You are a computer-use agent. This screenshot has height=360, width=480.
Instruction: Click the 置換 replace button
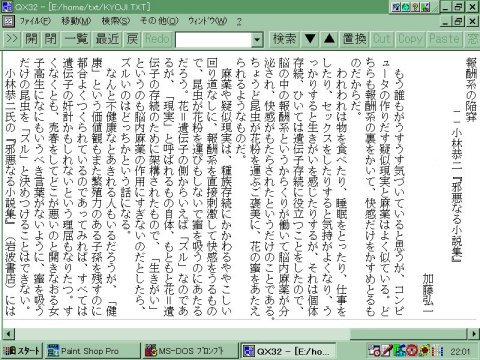click(355, 39)
